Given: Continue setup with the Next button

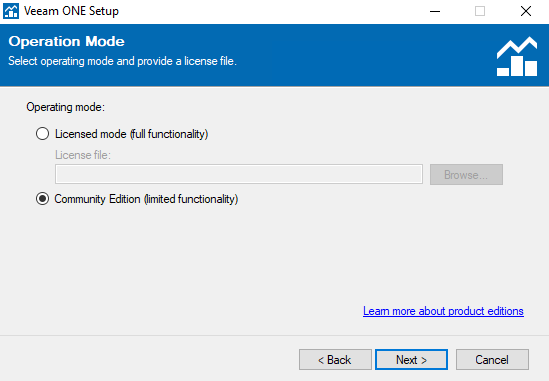Looking at the screenshot, I should (411, 359).
